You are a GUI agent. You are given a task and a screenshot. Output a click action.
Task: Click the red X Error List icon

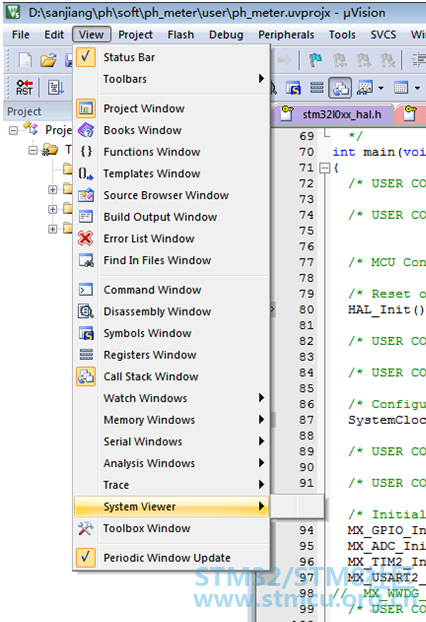(x=86, y=238)
